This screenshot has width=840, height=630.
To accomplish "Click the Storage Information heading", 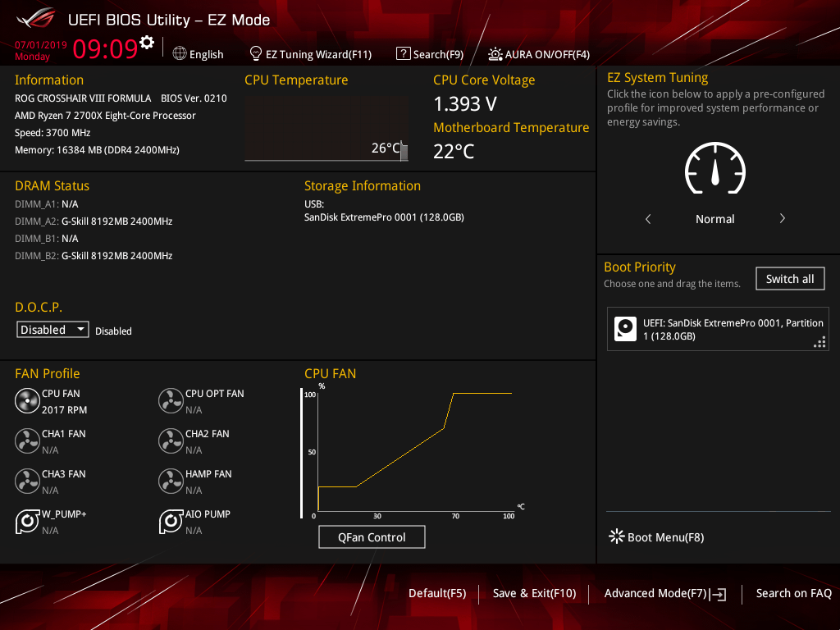I will (363, 186).
